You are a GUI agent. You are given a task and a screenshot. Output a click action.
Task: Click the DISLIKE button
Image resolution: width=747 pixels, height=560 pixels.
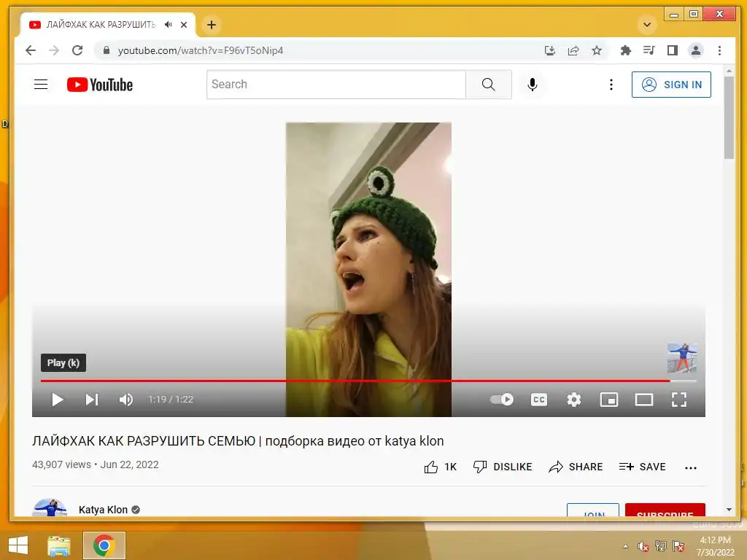click(x=503, y=467)
